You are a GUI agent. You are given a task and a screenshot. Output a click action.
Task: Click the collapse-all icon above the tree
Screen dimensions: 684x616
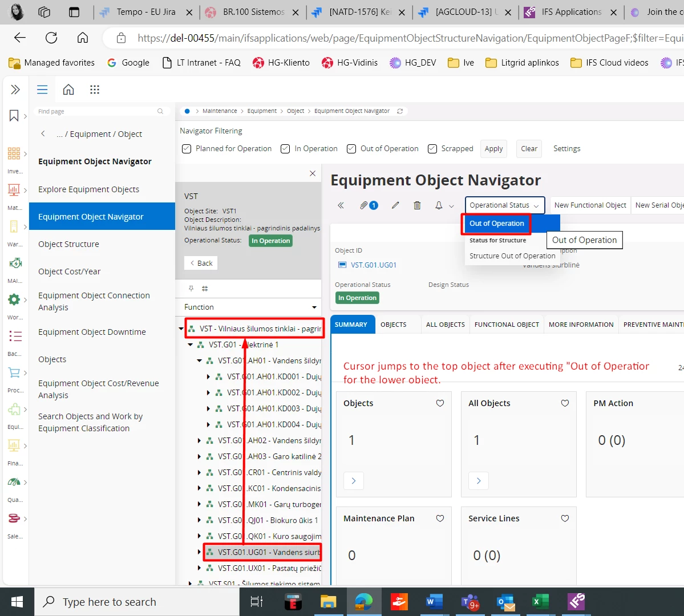point(205,289)
